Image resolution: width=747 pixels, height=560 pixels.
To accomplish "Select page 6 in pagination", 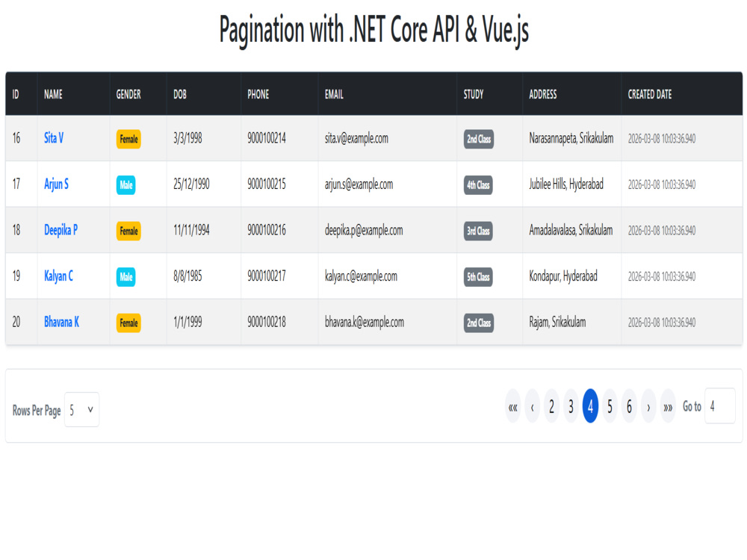I will [629, 406].
